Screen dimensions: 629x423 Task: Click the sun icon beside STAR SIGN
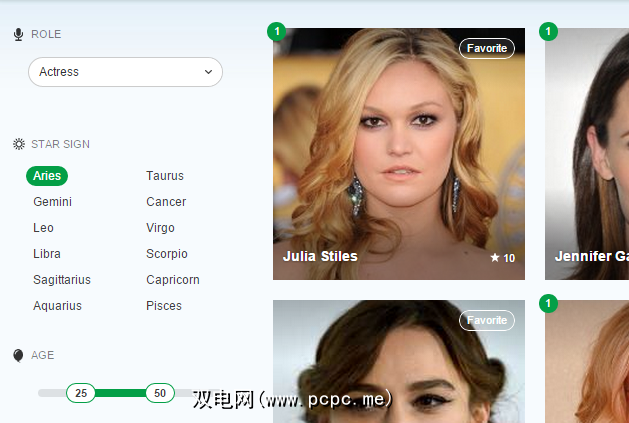[18, 144]
